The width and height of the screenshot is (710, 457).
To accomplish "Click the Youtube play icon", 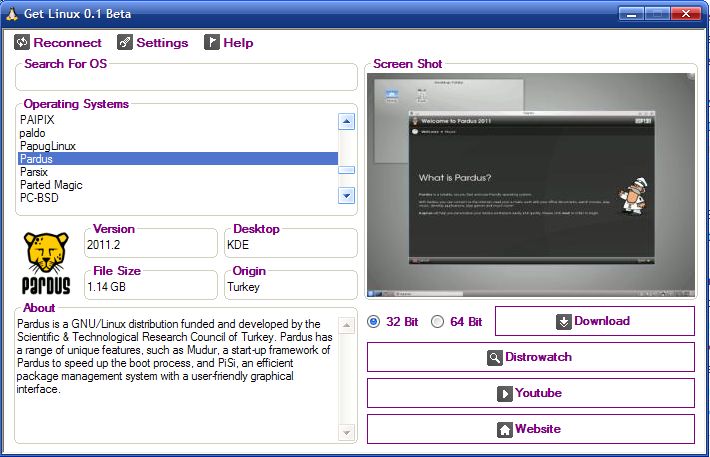I will 505,394.
